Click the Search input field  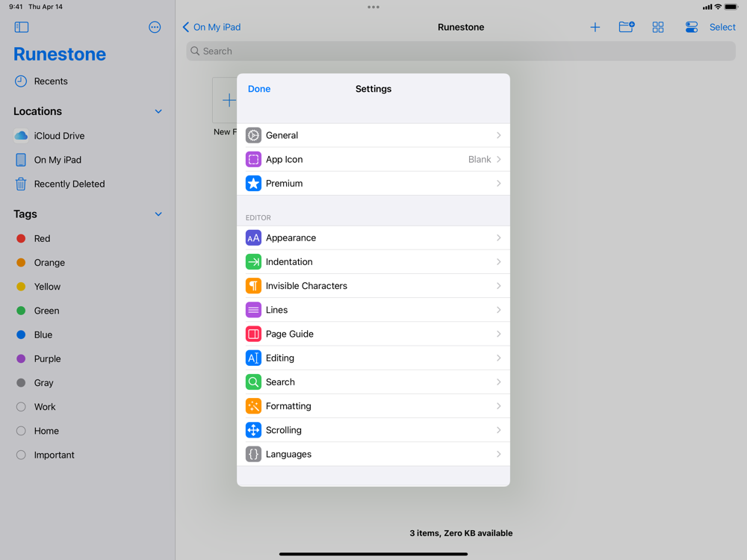(461, 51)
